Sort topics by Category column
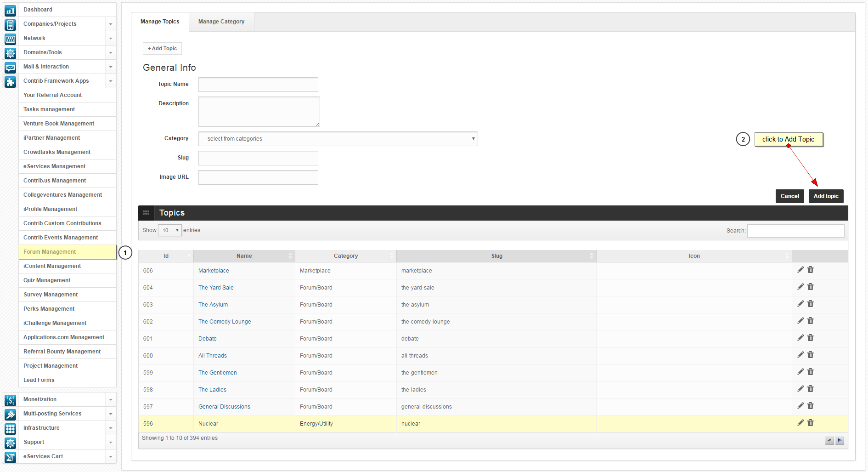868x472 pixels. pyautogui.click(x=346, y=256)
